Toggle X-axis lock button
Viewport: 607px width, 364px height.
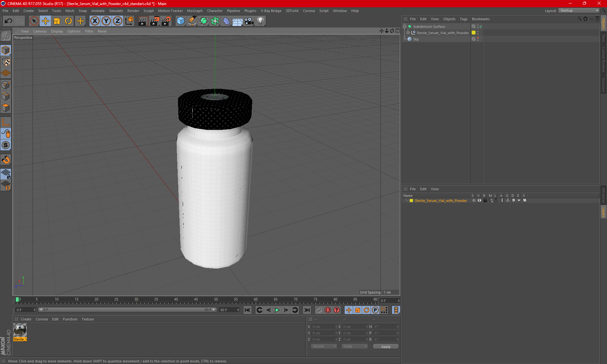[x=95, y=21]
